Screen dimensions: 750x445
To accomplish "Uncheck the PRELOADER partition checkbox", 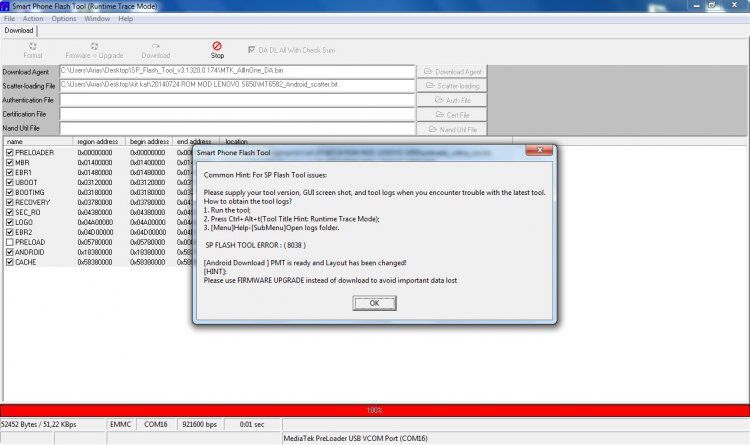I will 10,153.
